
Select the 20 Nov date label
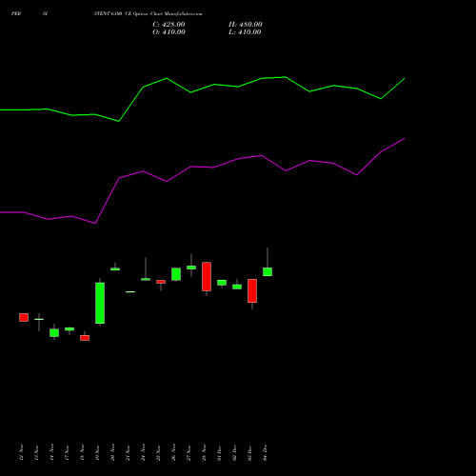pos(112,452)
